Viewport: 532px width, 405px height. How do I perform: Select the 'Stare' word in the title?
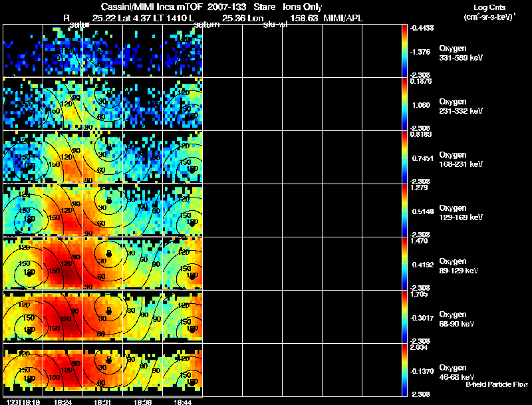[264, 7]
